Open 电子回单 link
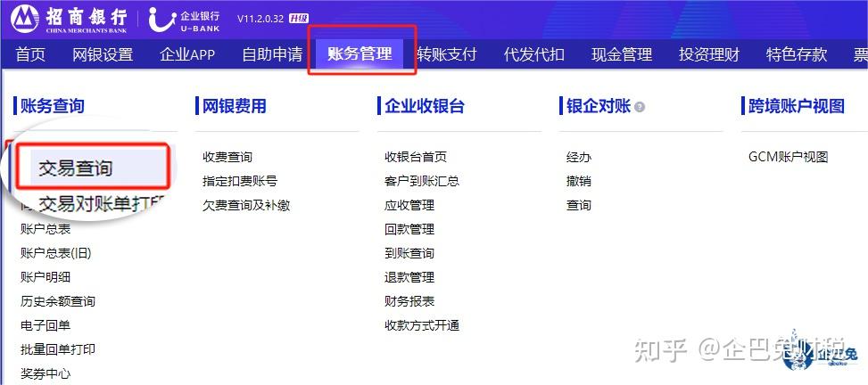Screen dimensions: 868x385 point(45,325)
